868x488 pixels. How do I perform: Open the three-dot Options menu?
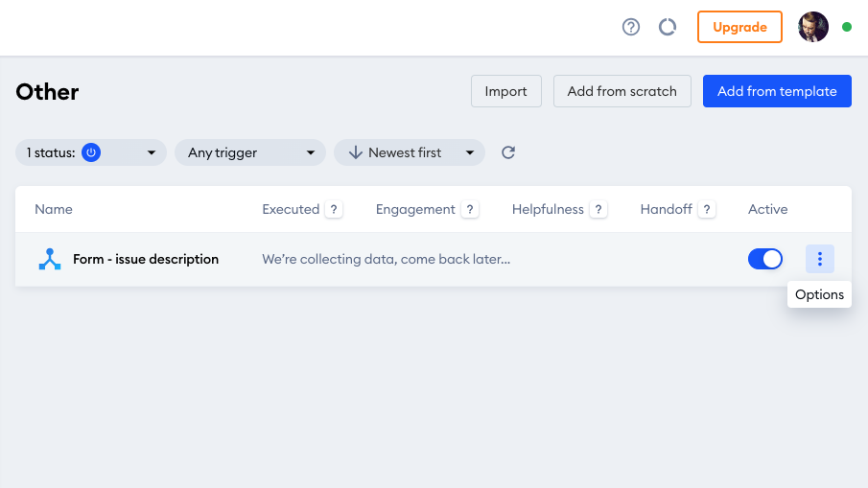[819, 259]
